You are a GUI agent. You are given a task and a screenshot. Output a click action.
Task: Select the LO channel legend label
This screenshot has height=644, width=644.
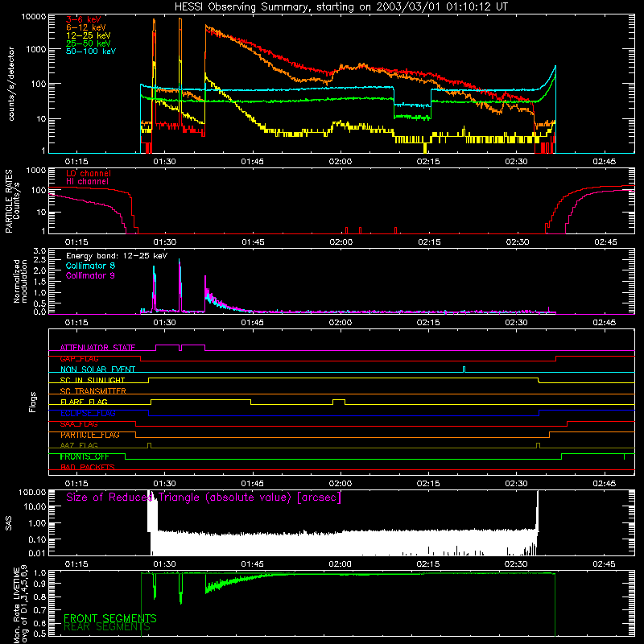[89, 173]
